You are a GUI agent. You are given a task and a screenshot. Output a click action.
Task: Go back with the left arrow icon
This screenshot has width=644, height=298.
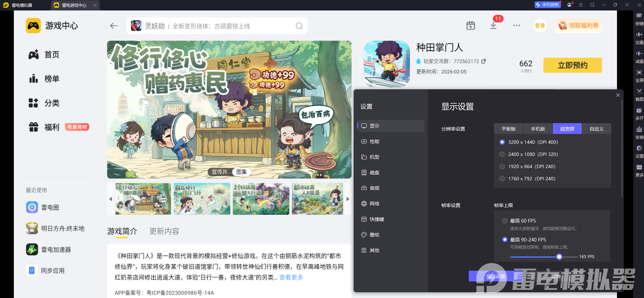point(114,26)
